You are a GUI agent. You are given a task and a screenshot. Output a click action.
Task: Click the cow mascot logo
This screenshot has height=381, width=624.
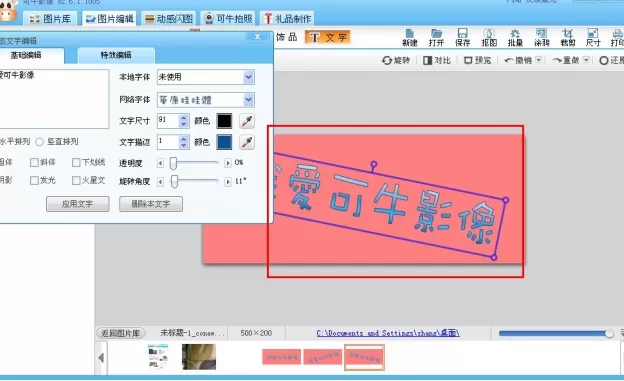coord(8,10)
